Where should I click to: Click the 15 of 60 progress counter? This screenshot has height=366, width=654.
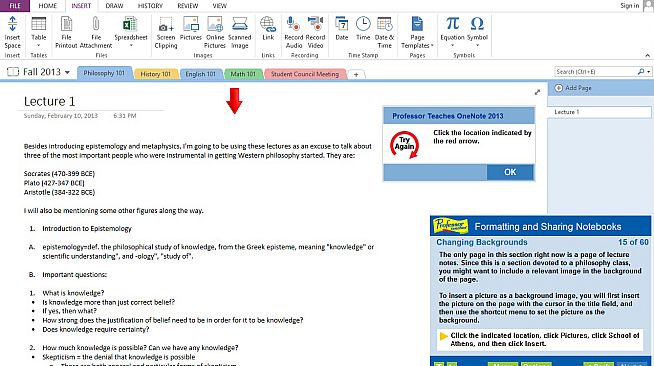pyautogui.click(x=633, y=242)
